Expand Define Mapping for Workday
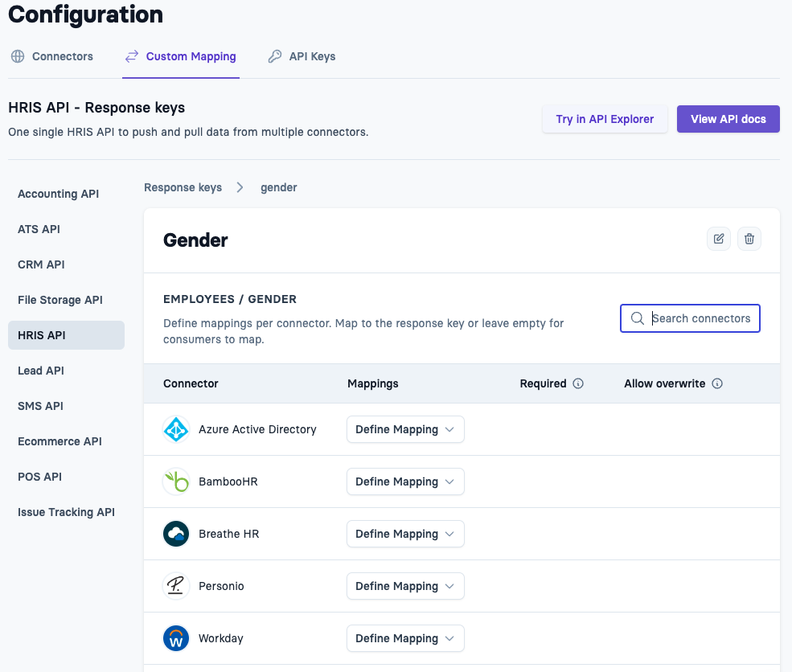 405,638
